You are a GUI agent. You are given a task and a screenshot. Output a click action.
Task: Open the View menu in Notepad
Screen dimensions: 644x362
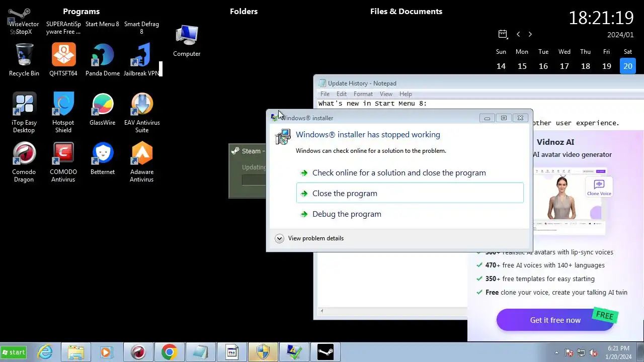click(x=386, y=94)
